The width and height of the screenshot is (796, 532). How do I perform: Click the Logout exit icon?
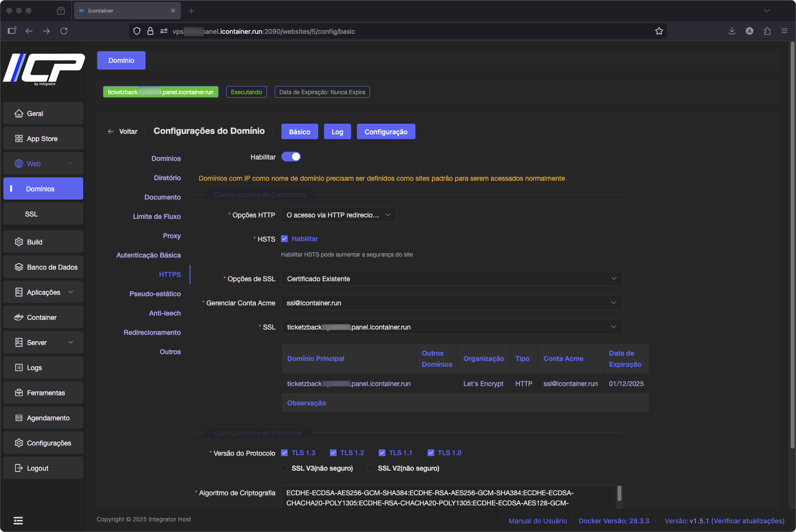(x=19, y=468)
